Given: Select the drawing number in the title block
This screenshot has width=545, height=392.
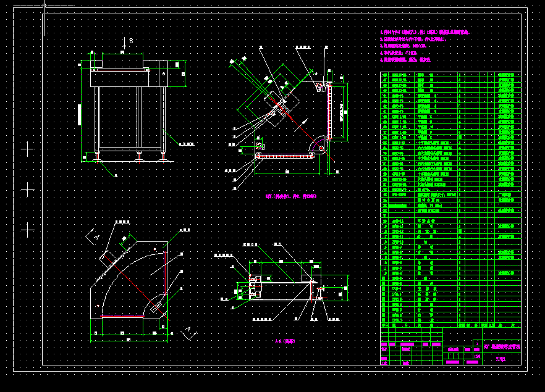Looking at the screenshot, I should [x=501, y=359].
